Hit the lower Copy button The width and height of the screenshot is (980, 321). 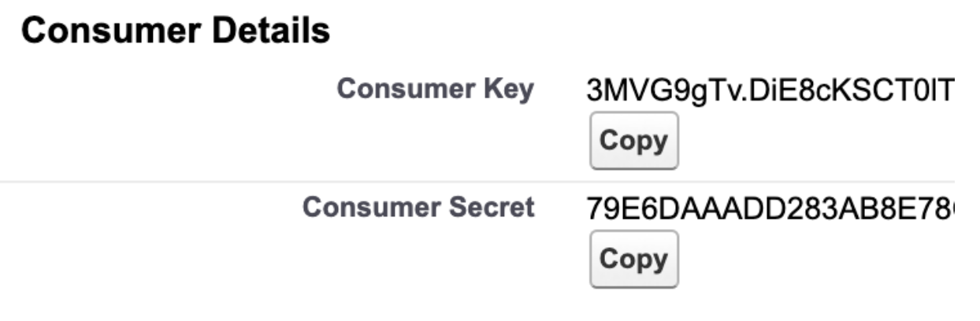click(x=633, y=259)
